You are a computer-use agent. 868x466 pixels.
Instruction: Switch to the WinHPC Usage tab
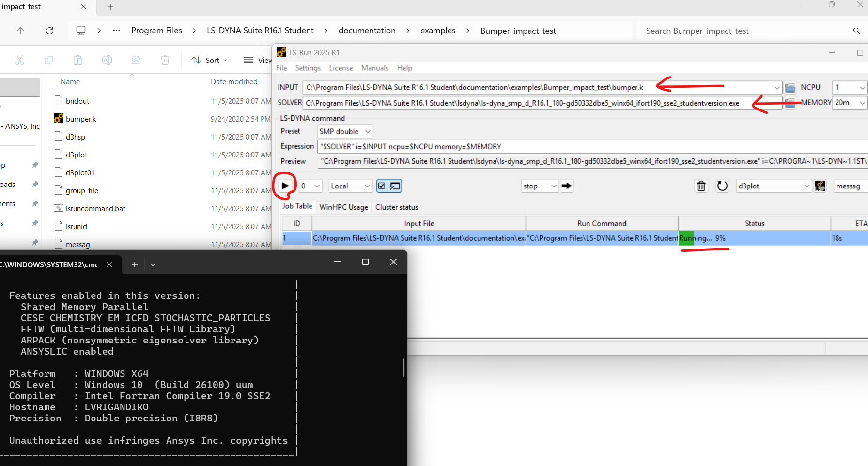(344, 207)
